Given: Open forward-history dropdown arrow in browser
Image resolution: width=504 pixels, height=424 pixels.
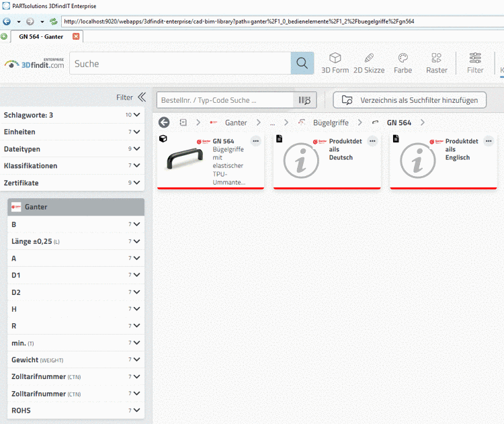Looking at the screenshot, I should pos(42,22).
